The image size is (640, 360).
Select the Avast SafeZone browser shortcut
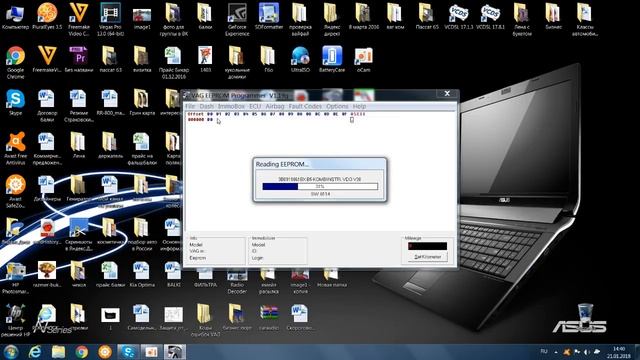click(x=16, y=191)
